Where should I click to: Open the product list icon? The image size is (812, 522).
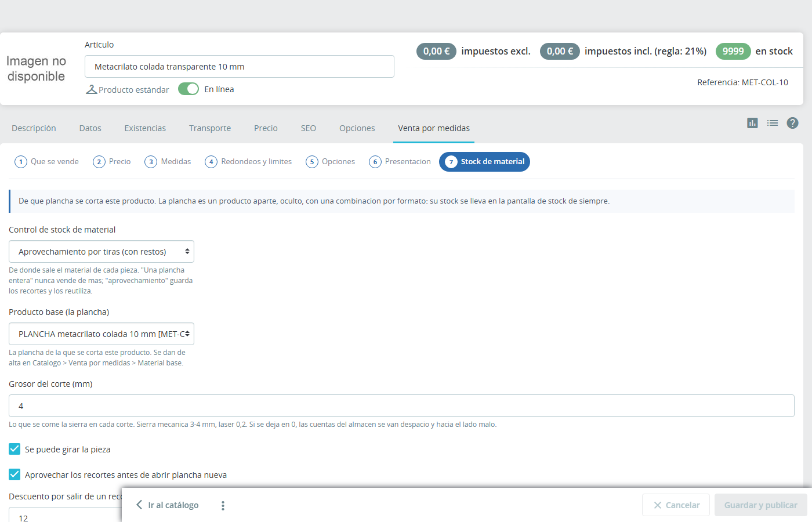[773, 123]
